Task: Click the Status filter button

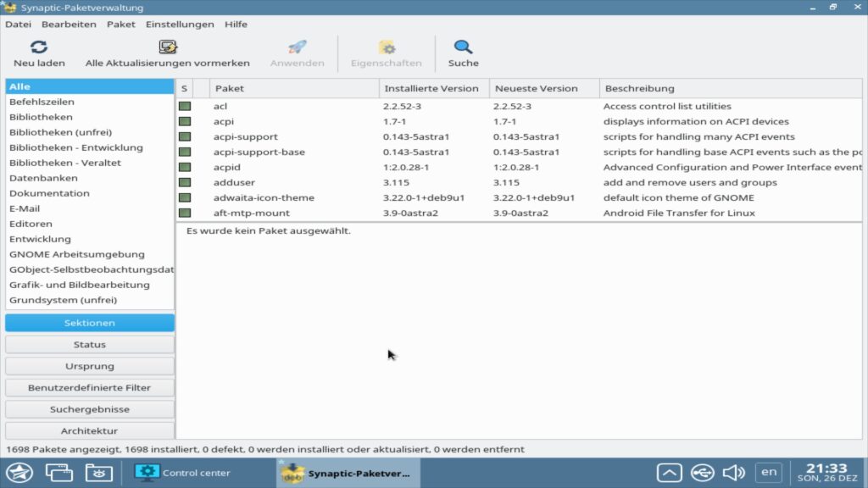Action: point(90,345)
